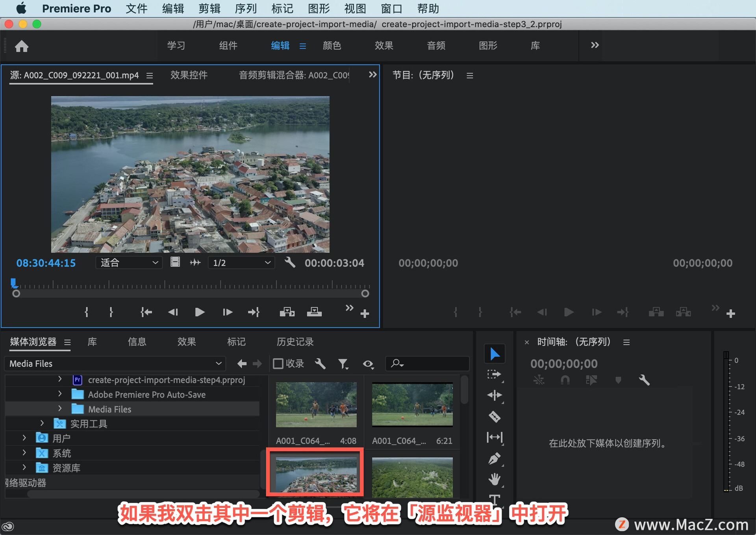
Task: Open Timeline display settings wrench
Action: coord(644,380)
